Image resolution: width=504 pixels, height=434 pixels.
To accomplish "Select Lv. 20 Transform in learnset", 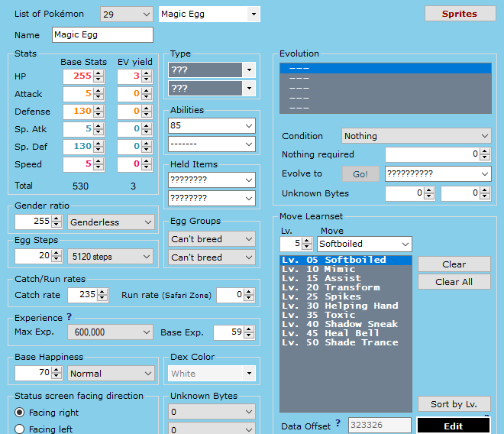I will click(x=345, y=287).
